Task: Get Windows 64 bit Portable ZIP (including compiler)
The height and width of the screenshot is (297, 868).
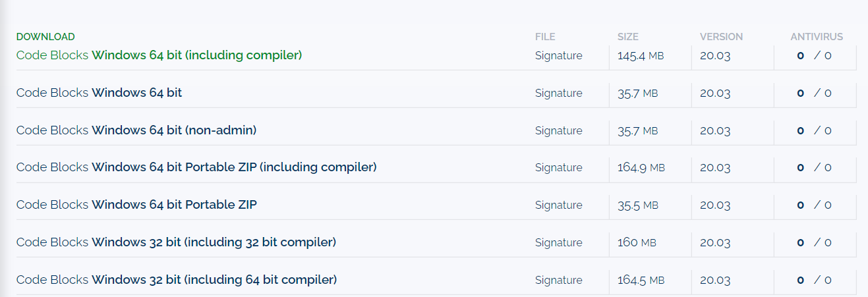Action: click(x=196, y=167)
